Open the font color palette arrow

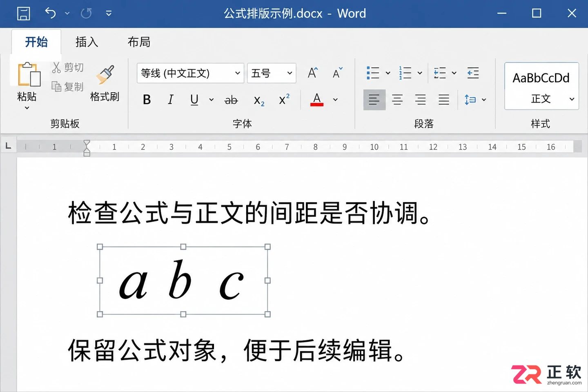[335, 100]
